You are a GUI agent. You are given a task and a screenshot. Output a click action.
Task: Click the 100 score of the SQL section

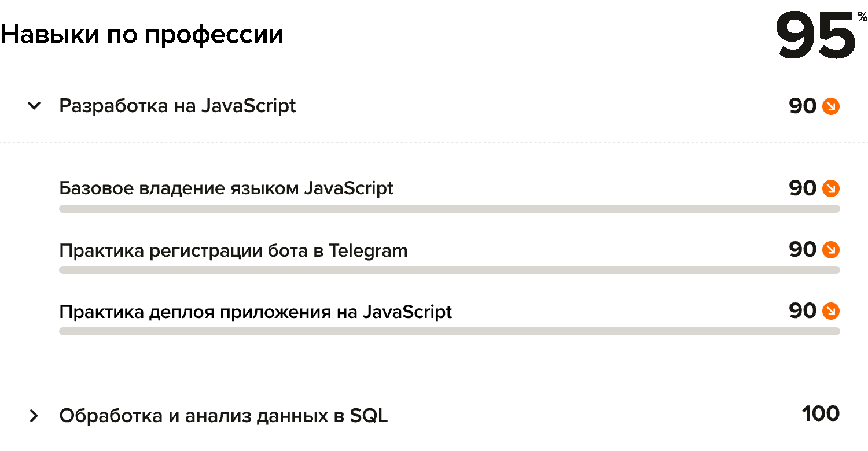coord(821,414)
